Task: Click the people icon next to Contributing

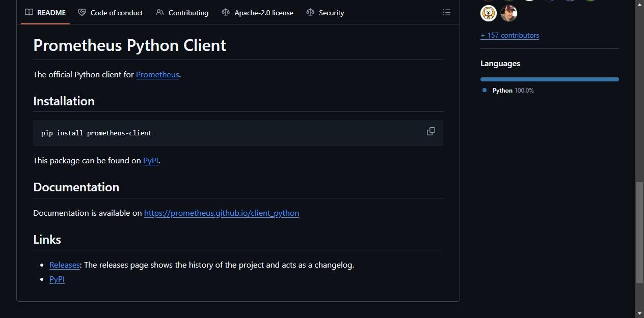Action: 160,12
